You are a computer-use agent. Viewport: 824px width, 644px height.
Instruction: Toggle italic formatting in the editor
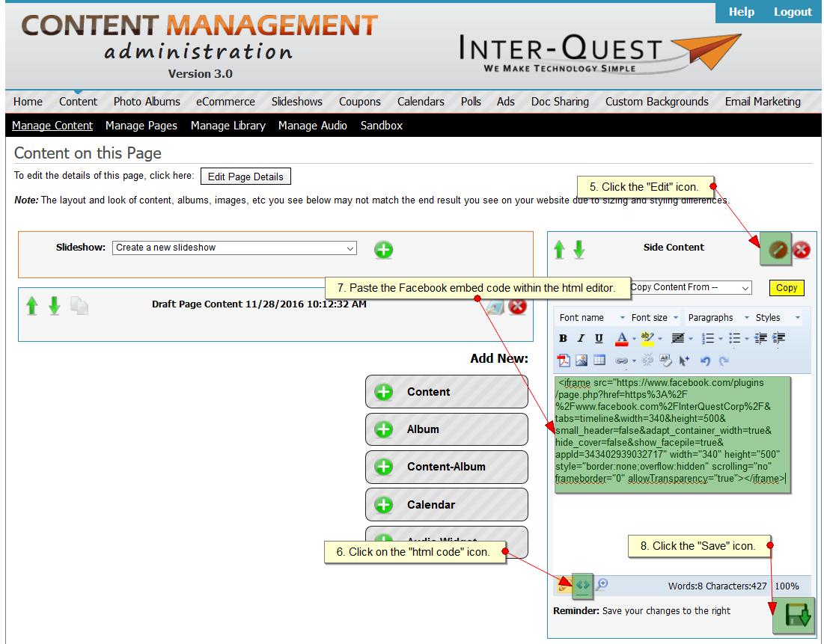[581, 338]
